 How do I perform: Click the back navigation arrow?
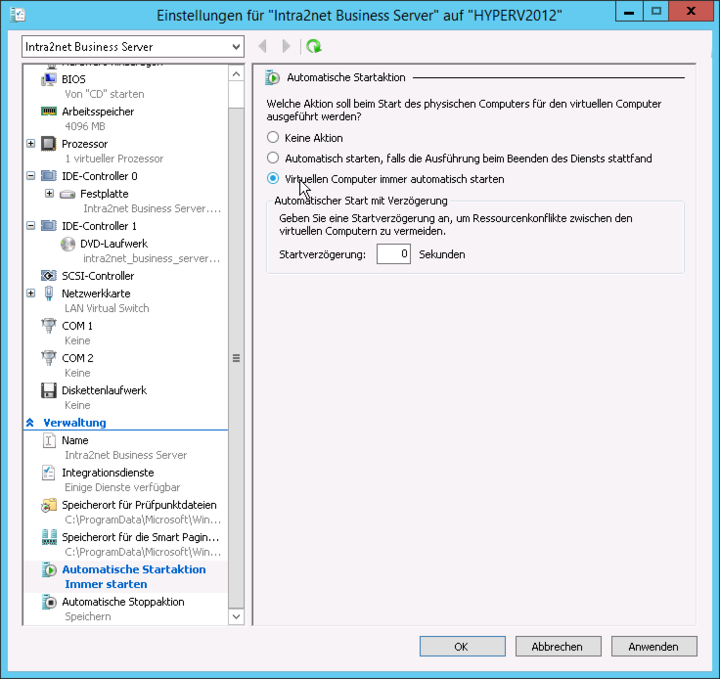click(x=263, y=46)
